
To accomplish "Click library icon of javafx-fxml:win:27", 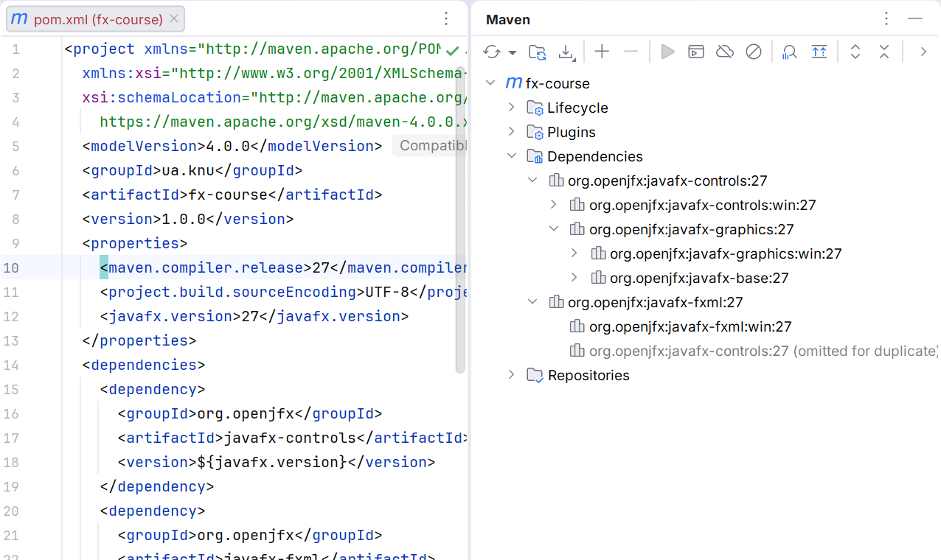I will (577, 326).
